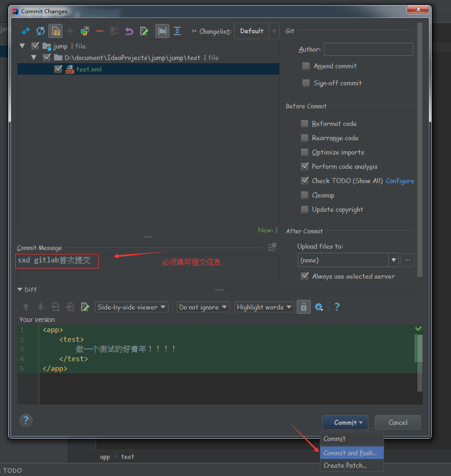Disable Perform code analysis checkbox
The height and width of the screenshot is (476, 451).
[305, 166]
